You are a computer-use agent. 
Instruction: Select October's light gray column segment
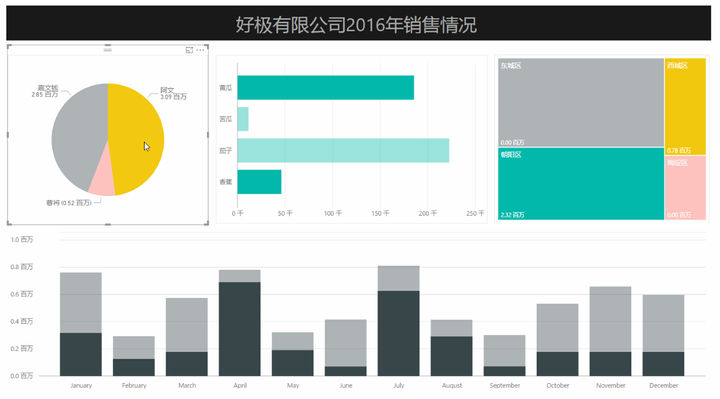pyautogui.click(x=557, y=328)
